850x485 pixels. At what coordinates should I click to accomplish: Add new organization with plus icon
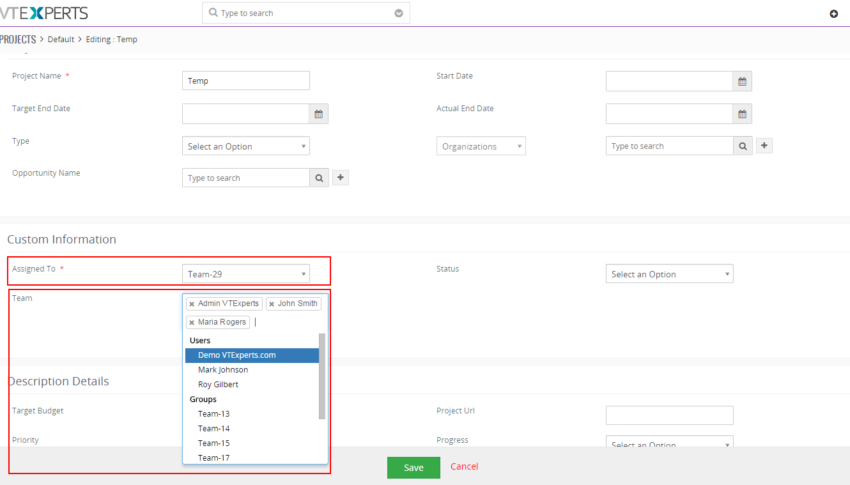(764, 145)
